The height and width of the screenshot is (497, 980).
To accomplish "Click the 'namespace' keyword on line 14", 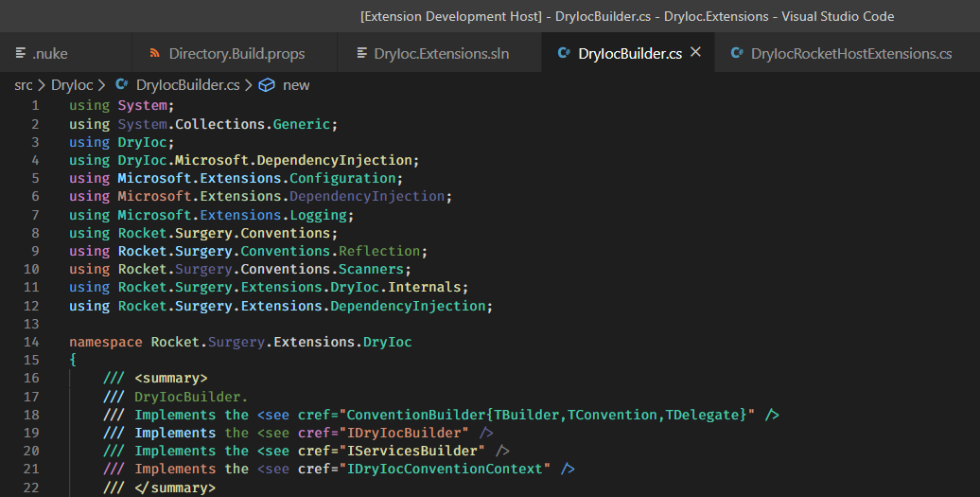I will point(106,342).
